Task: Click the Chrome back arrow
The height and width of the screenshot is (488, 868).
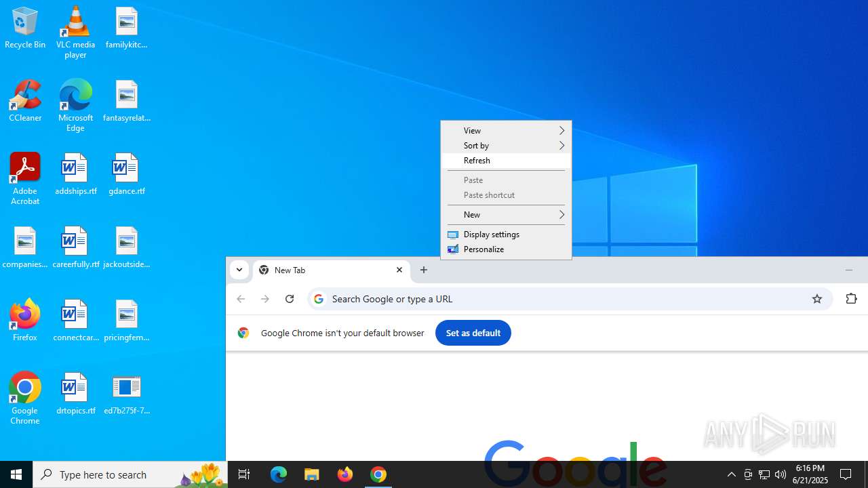Action: coord(241,299)
